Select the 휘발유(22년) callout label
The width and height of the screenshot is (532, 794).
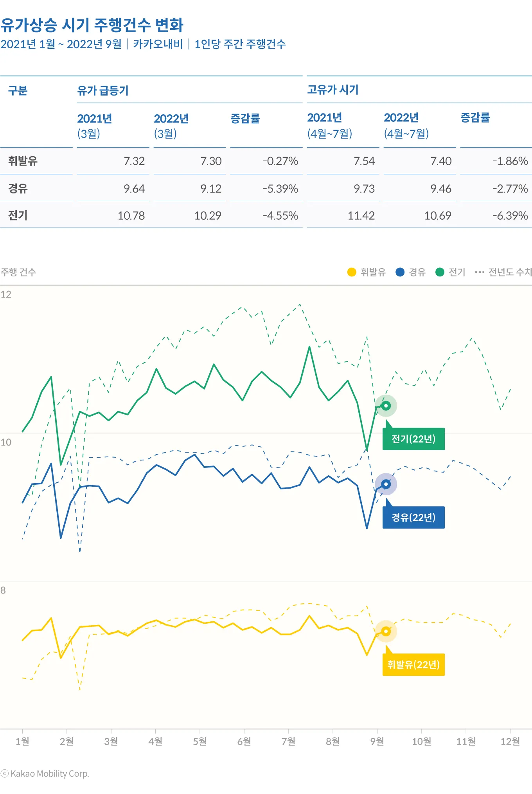click(413, 664)
